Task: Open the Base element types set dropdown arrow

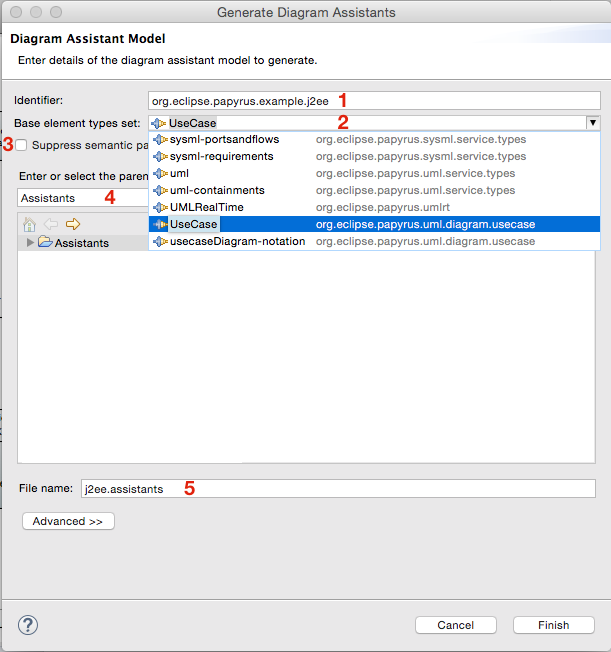Action: coord(593,123)
